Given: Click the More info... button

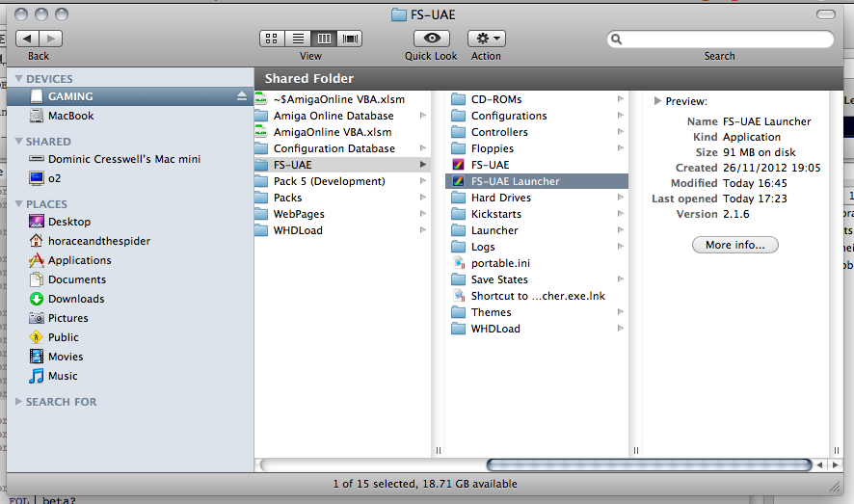Looking at the screenshot, I should [734, 245].
